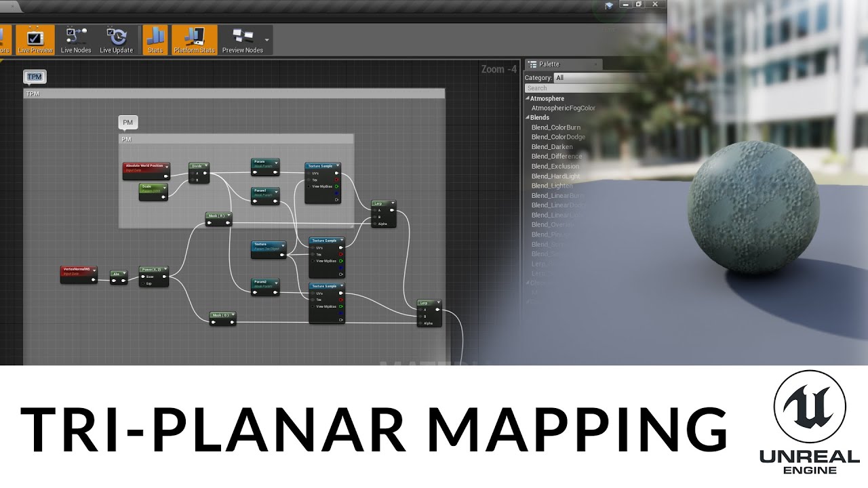868x488 pixels.
Task: Select AtmosphericFogColor in the Palette
Action: coord(563,108)
